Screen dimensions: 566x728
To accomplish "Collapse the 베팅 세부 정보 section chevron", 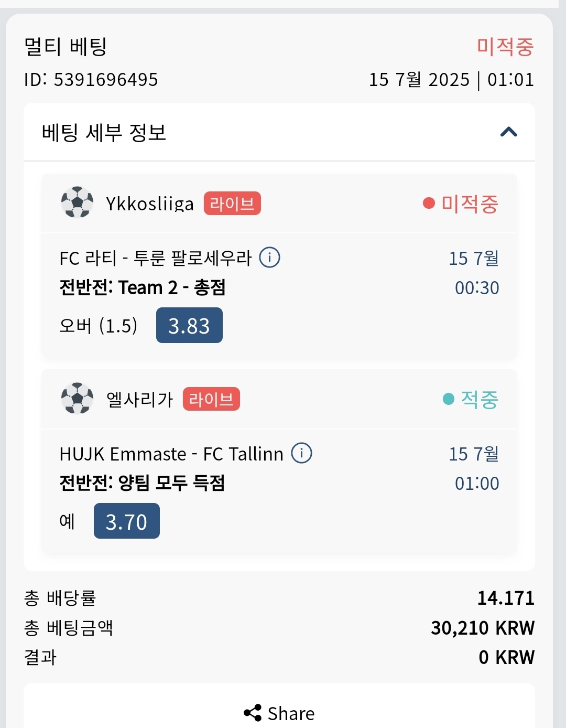I will (509, 132).
